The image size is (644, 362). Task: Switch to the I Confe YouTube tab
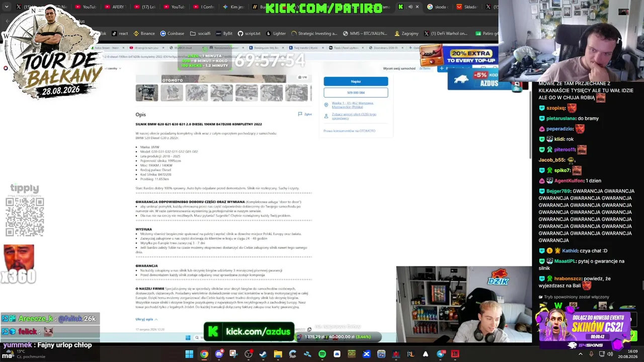203,7
